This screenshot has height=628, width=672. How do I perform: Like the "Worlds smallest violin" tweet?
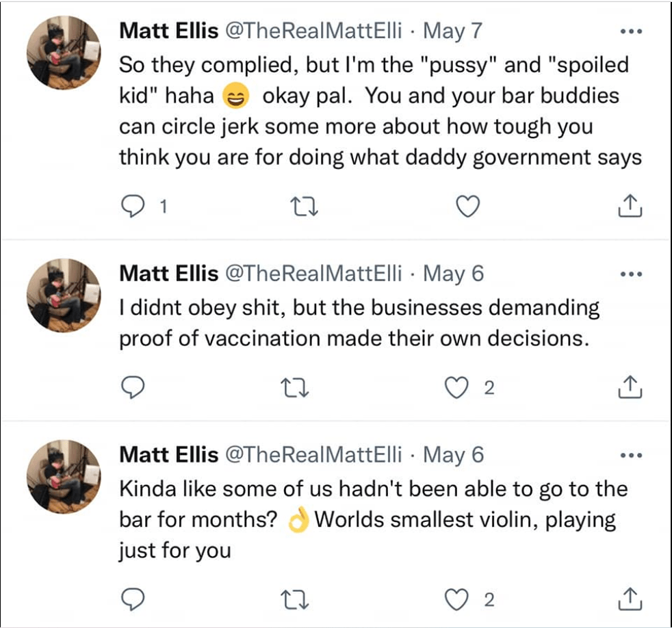click(455, 600)
